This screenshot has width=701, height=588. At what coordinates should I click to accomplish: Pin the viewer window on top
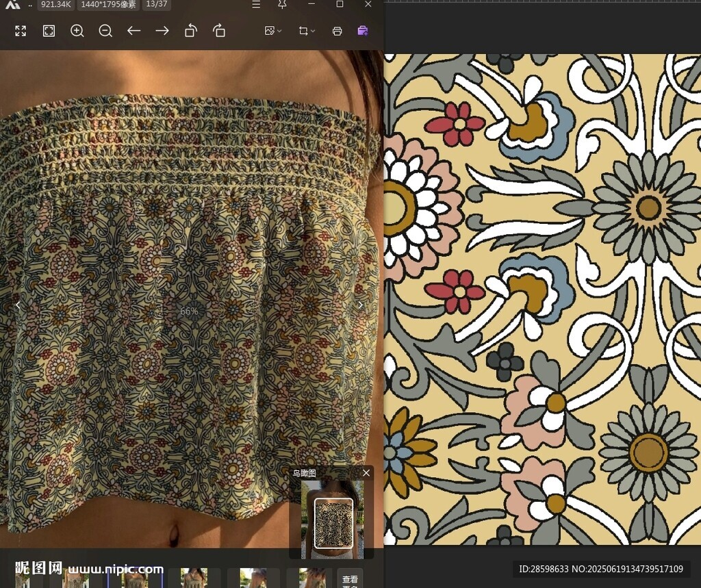282,5
